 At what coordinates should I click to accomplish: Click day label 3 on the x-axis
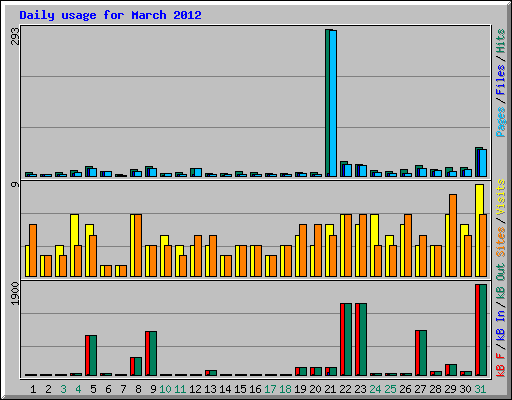click(63, 389)
